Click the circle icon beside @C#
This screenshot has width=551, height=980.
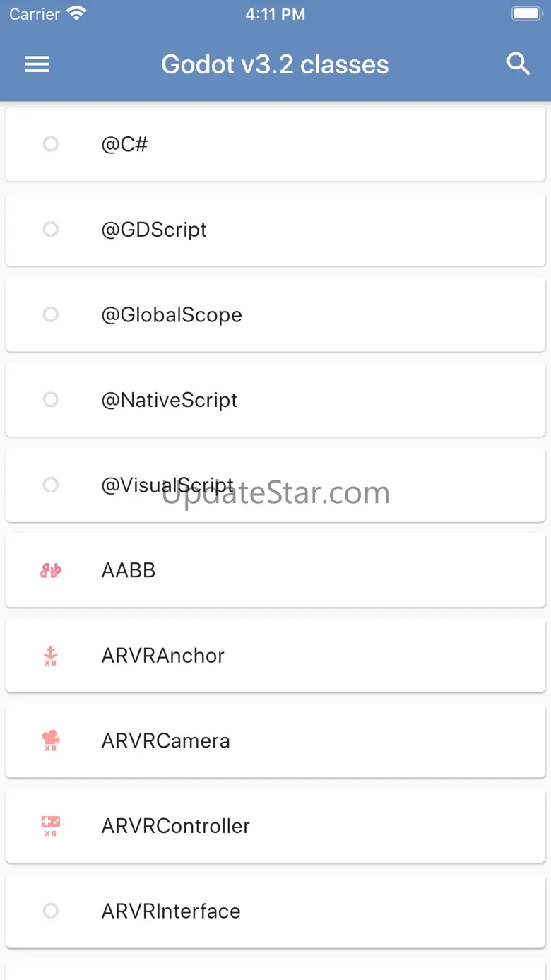tap(50, 144)
